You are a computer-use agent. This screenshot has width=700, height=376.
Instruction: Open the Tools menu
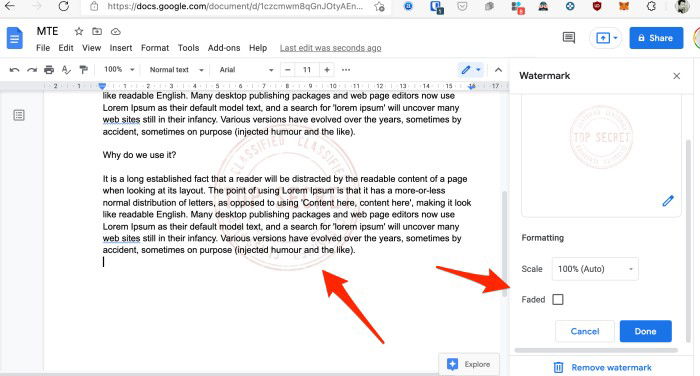(x=188, y=48)
